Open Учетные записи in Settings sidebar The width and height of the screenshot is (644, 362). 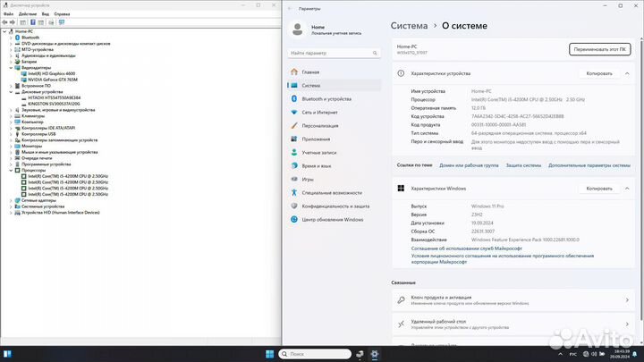pos(334,152)
